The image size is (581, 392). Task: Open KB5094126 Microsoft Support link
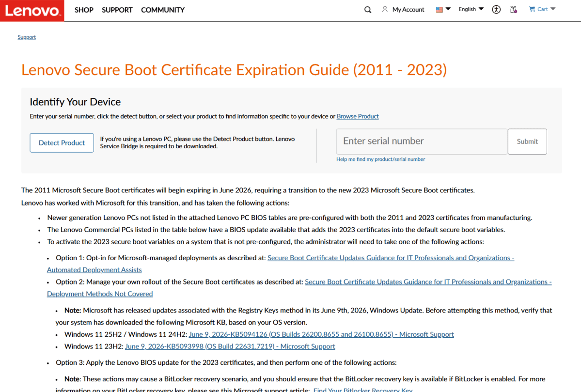click(x=321, y=334)
